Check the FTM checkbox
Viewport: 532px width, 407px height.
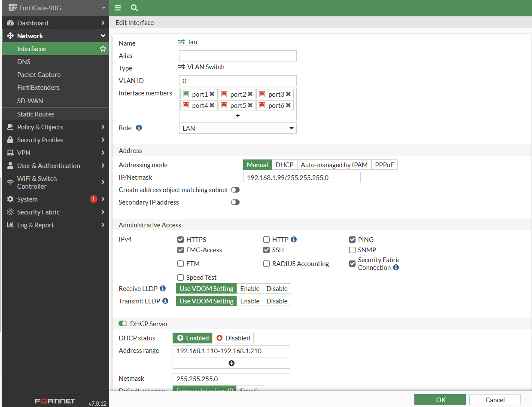coord(181,263)
